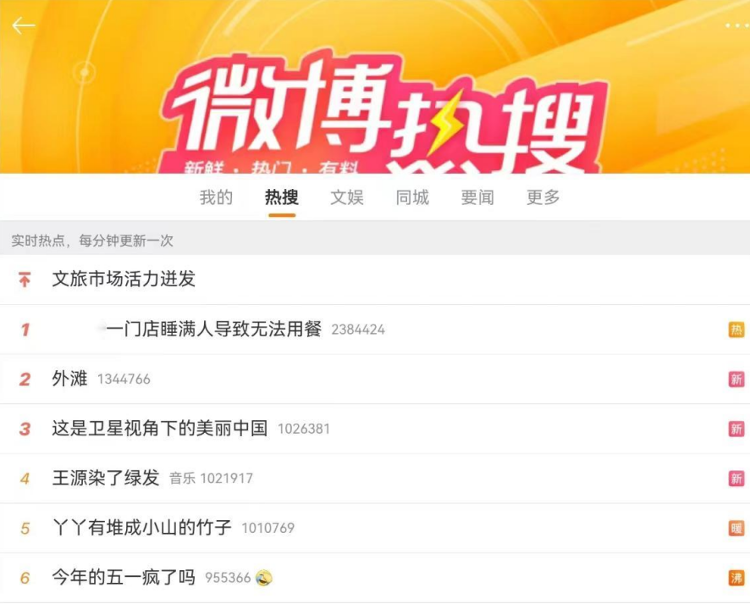This screenshot has width=750, height=604.
Task: Click the orange 热 badge on rank 1
Action: point(736,329)
